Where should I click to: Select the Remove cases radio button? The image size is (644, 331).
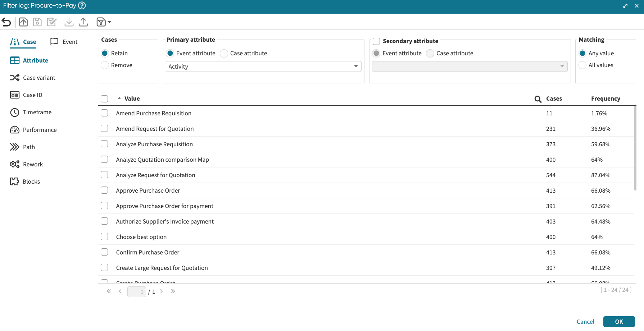105,65
